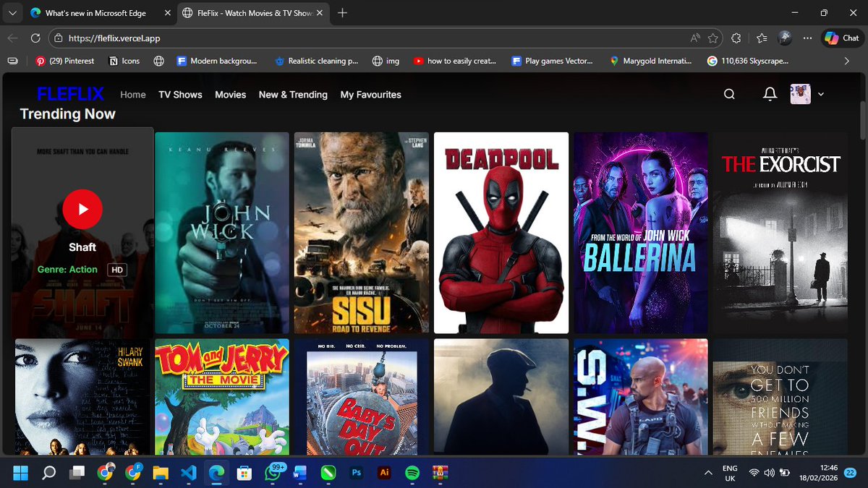Open the Favorites list icon
The image size is (868, 488).
(762, 38)
